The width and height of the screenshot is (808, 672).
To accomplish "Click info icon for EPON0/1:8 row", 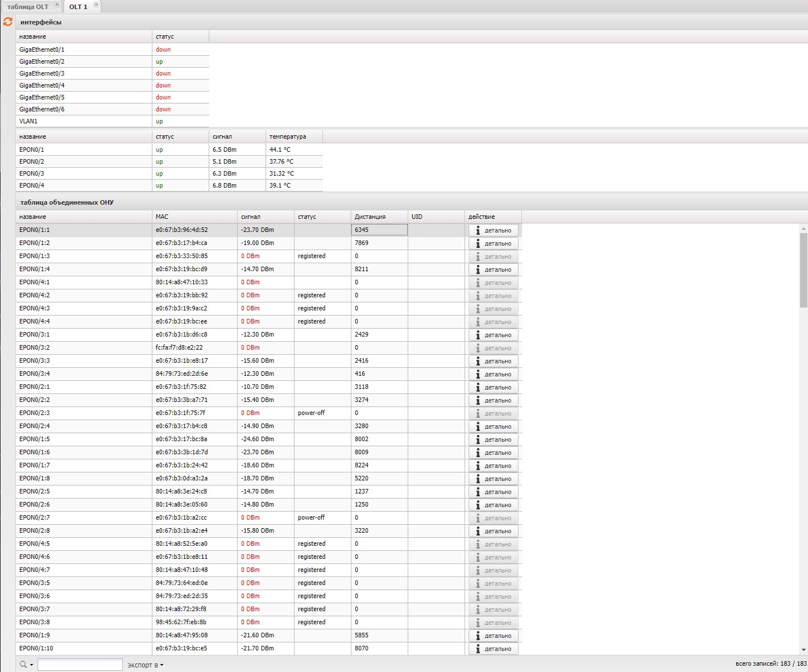I will (x=478, y=479).
